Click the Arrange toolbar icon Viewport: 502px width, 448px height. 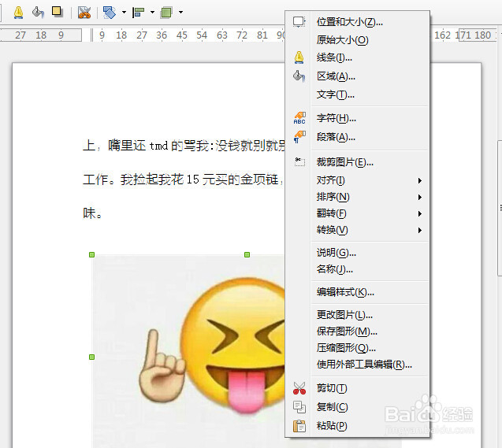coord(167,13)
